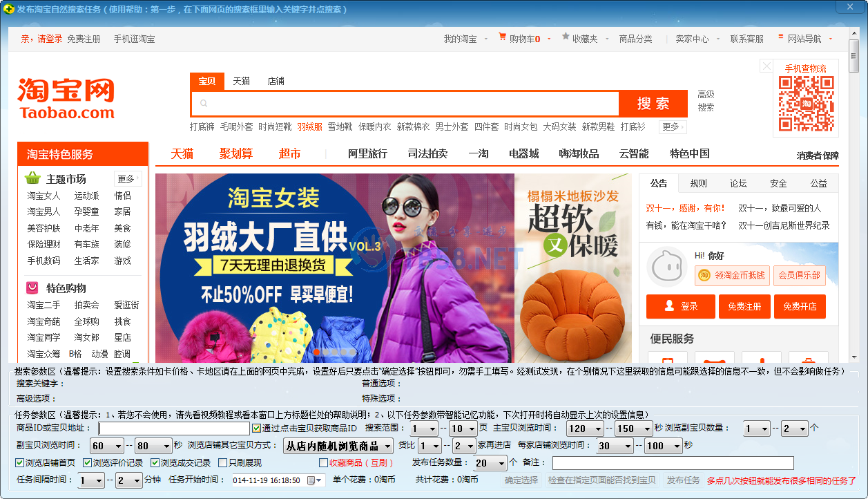Viewport: 868px width, 499px height.
Task: Open the 规则 notice tab
Action: (699, 183)
